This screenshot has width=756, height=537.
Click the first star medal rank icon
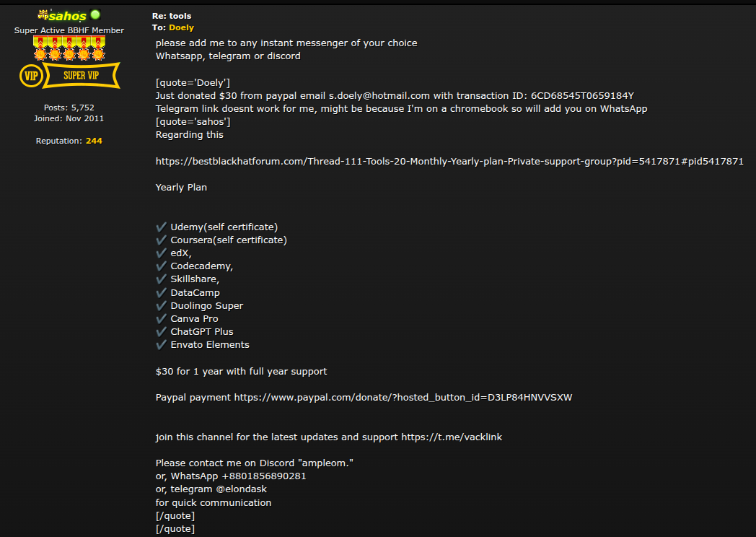point(40,49)
